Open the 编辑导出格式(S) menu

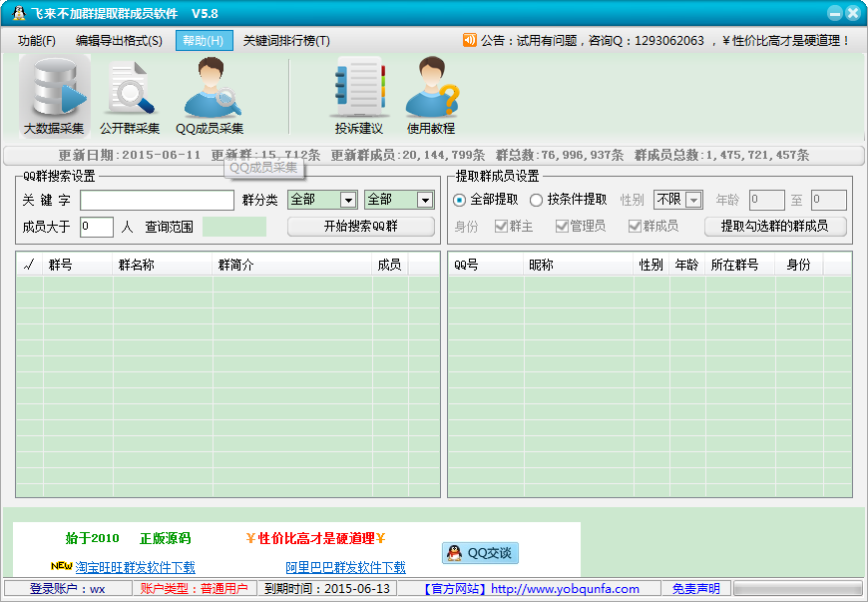[119, 41]
